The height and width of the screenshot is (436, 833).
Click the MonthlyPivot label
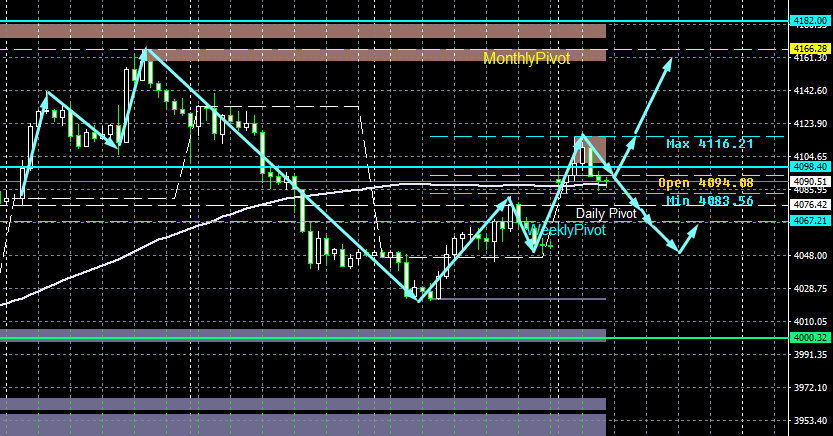(526, 58)
